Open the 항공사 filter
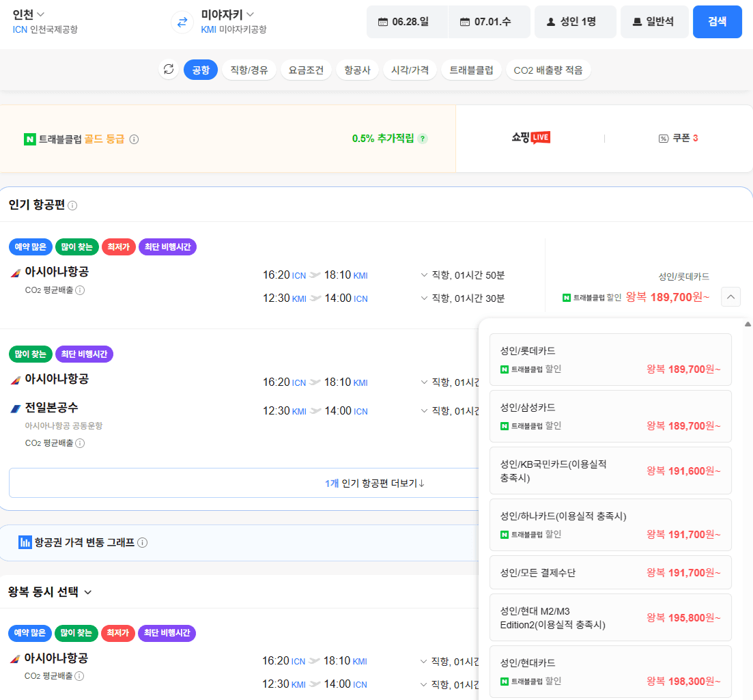The height and width of the screenshot is (700, 753). point(357,70)
